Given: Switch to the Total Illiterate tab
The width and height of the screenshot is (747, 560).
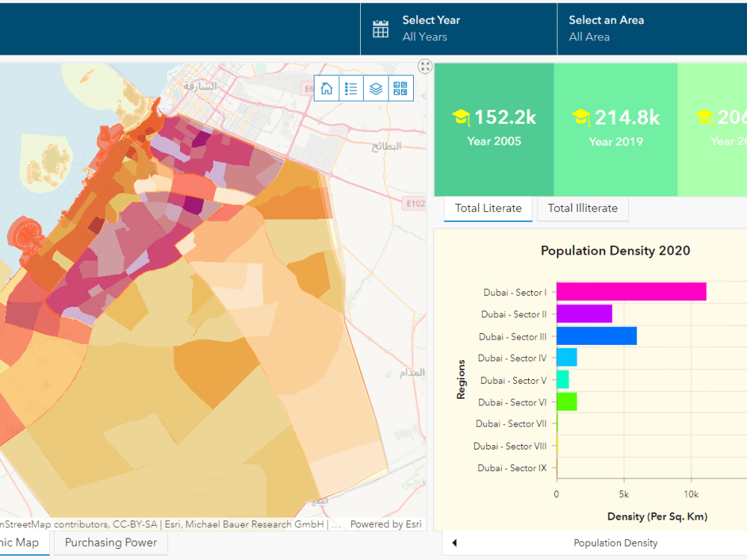Looking at the screenshot, I should click(583, 209).
